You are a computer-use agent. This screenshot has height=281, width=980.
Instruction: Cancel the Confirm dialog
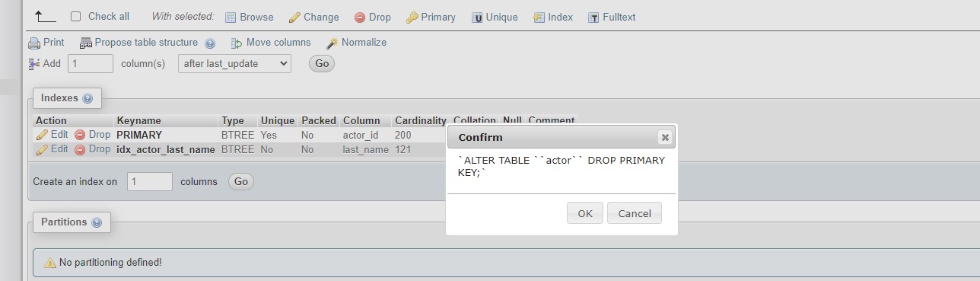[x=635, y=213]
